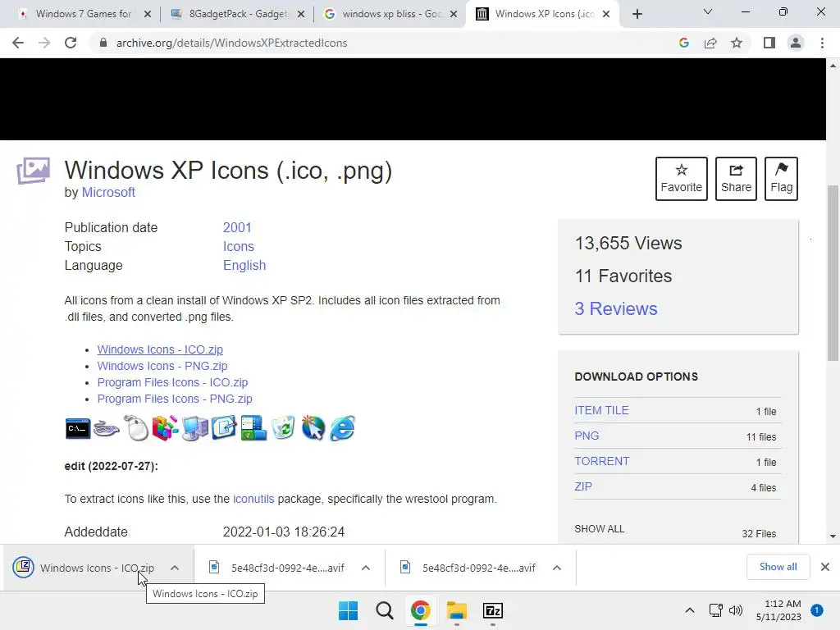Open the Icons topic link
The width and height of the screenshot is (840, 630).
tap(239, 246)
